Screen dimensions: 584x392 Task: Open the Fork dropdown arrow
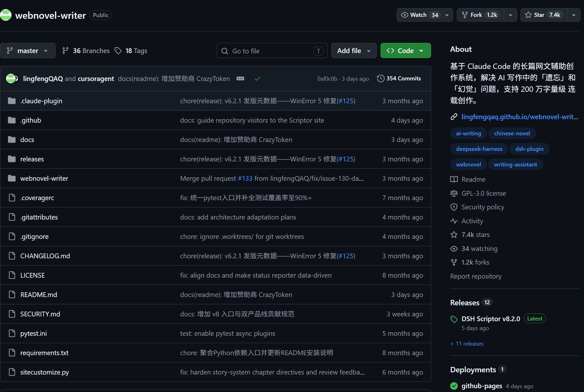tap(511, 15)
